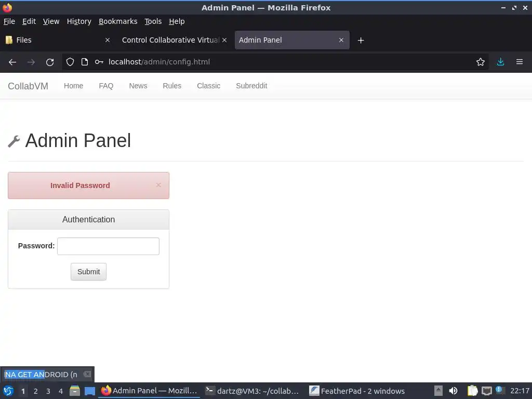Bookmark this page with the star
The height and width of the screenshot is (399, 532).
tap(481, 62)
